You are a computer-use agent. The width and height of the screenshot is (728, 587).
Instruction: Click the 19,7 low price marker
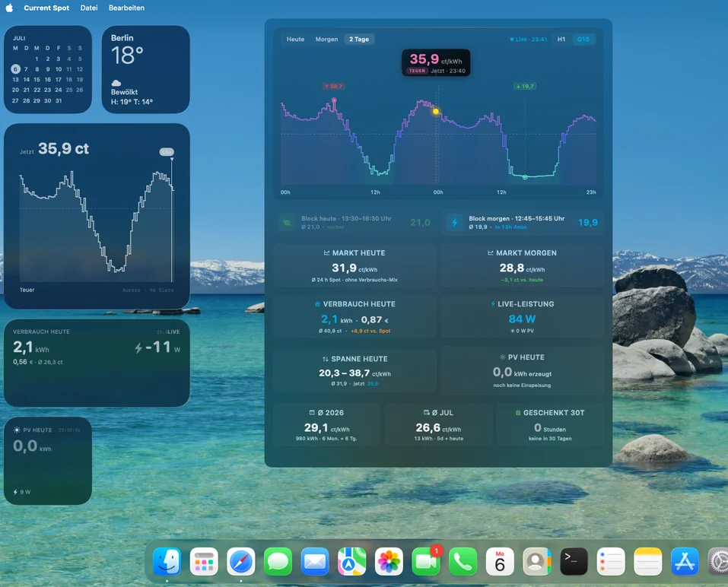tap(525, 87)
